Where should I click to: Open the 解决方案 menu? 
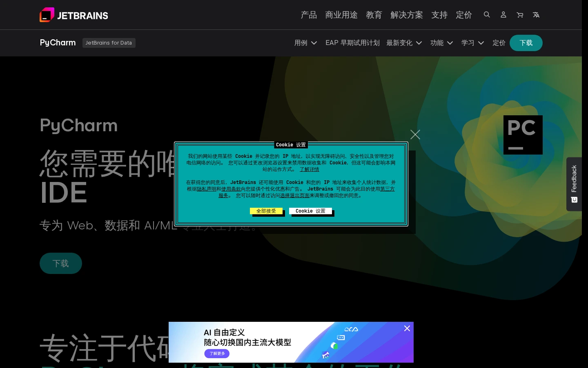(407, 15)
